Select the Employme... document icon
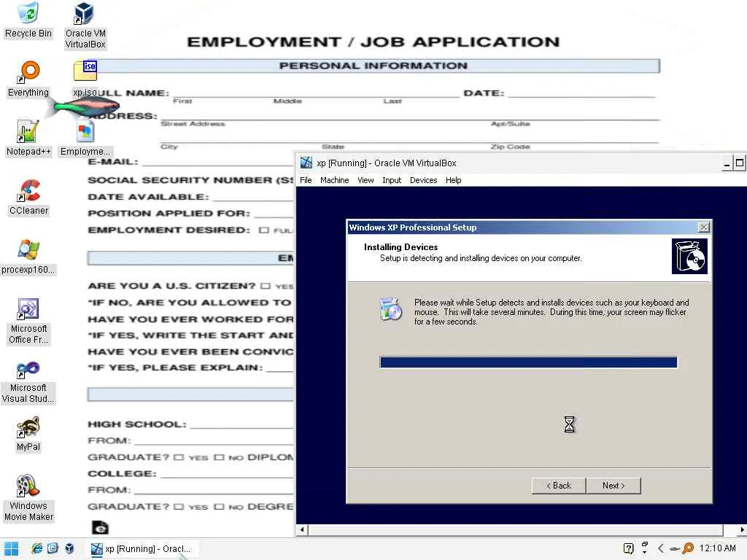 [85, 138]
